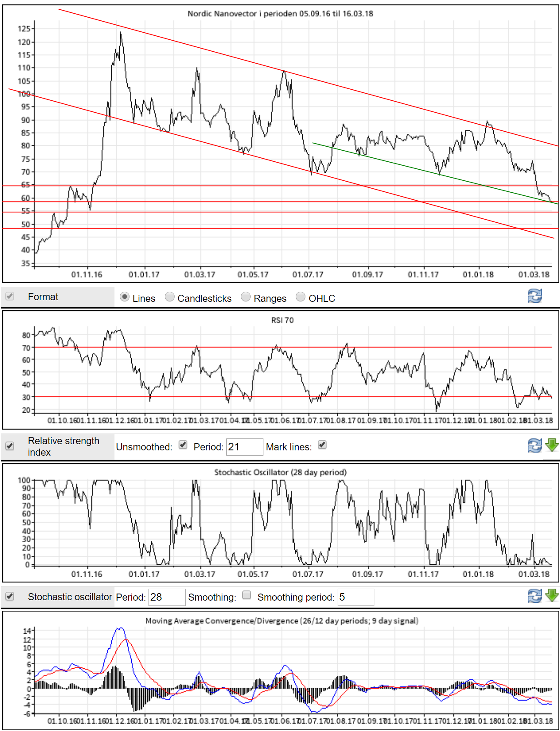Click the 'Smoothing period:' label
This screenshot has height=731, width=560.
[x=296, y=597]
